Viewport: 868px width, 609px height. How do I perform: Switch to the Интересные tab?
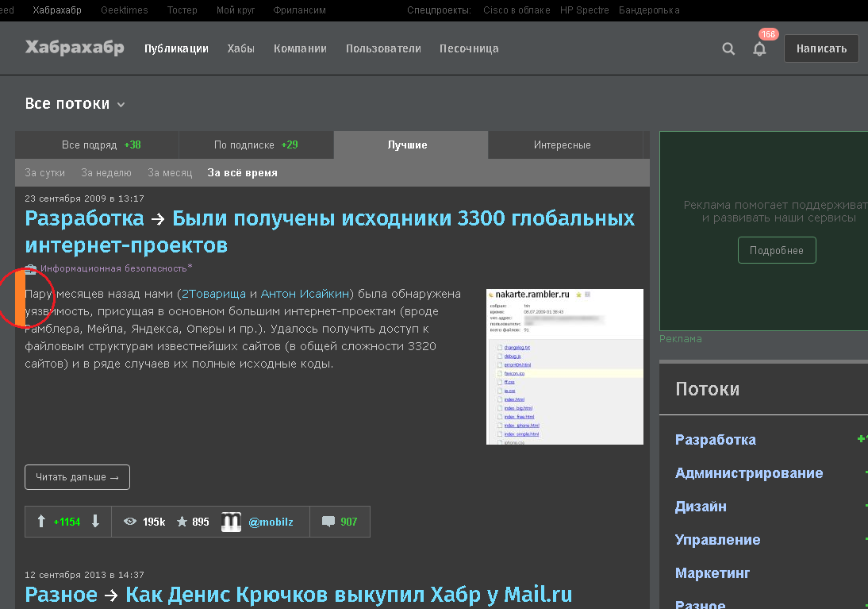click(x=562, y=145)
